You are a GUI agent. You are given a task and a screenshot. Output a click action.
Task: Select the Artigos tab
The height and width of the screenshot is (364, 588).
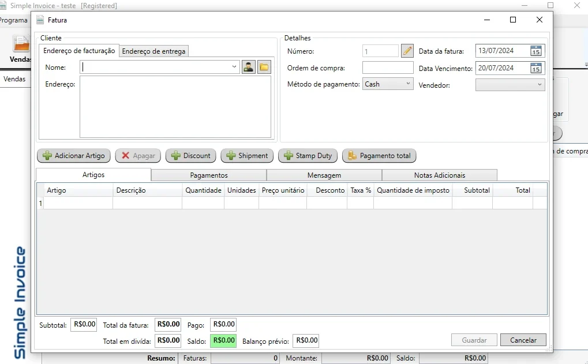93,175
